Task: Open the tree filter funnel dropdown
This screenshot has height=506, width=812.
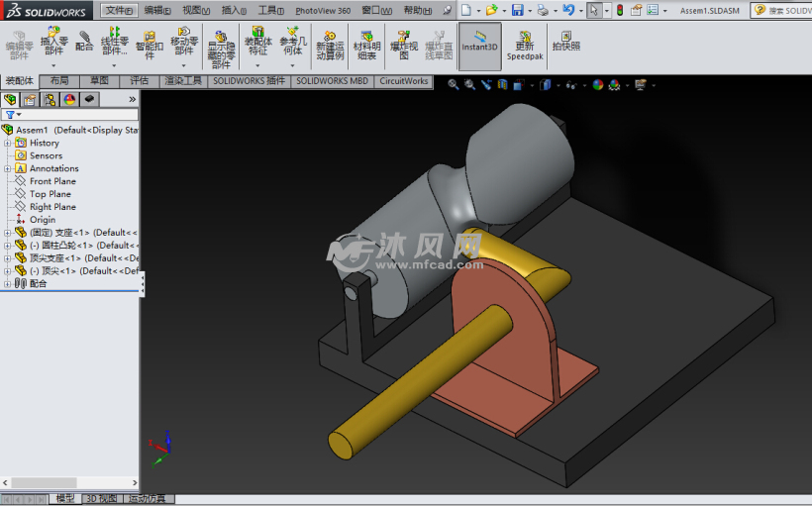Action: [x=13, y=115]
